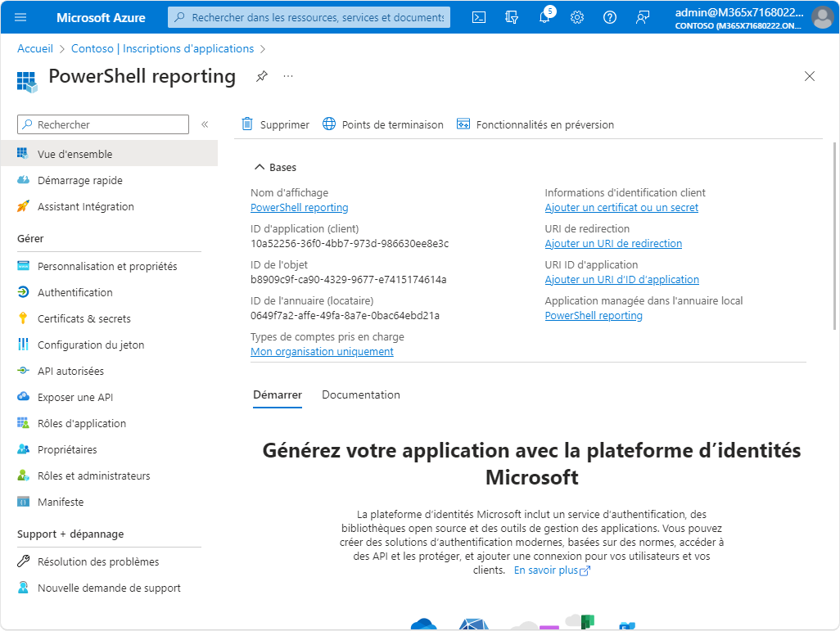Open Personnalisation et propriétés

109,266
